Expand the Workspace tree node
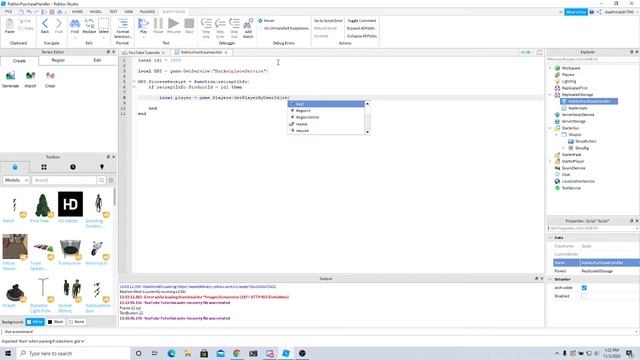Viewport: 640px width, 360px height. [550, 68]
